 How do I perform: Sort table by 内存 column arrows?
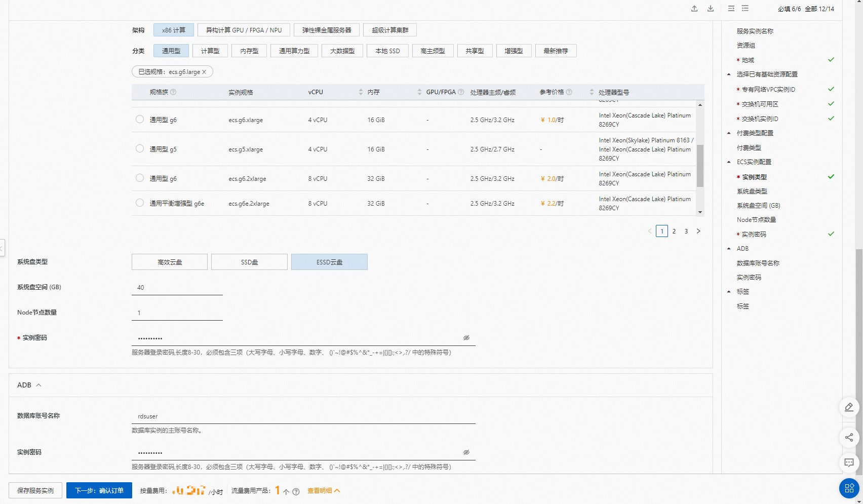point(419,92)
